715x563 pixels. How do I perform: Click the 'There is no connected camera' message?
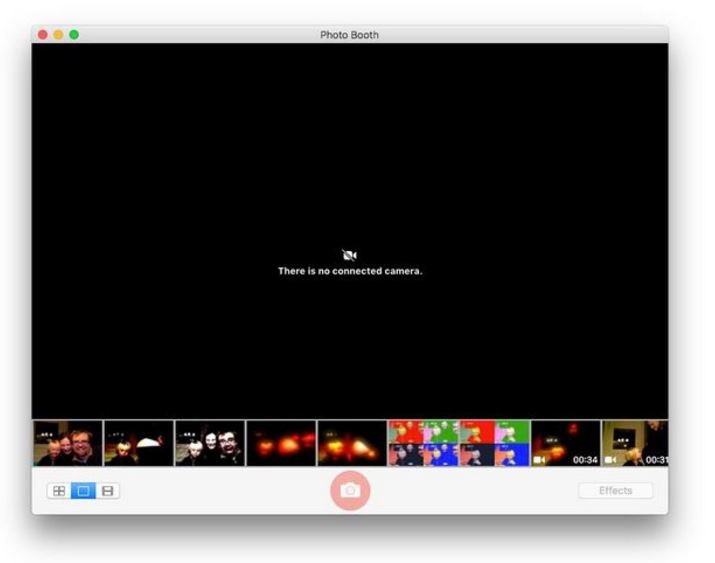[x=350, y=271]
